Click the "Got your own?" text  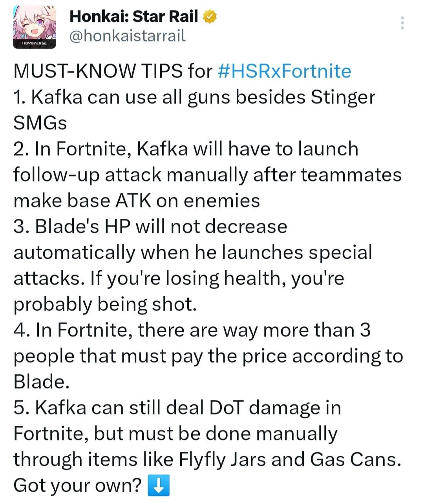pyautogui.click(x=77, y=485)
